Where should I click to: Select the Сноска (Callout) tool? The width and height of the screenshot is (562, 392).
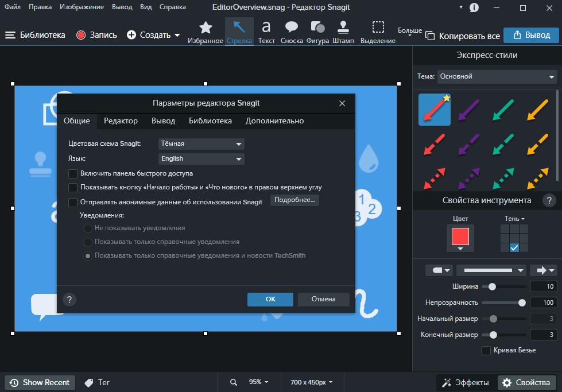coord(292,32)
